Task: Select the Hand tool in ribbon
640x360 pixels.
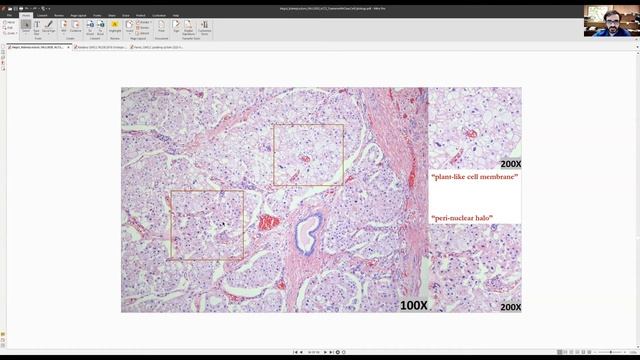Action: (x=9, y=22)
